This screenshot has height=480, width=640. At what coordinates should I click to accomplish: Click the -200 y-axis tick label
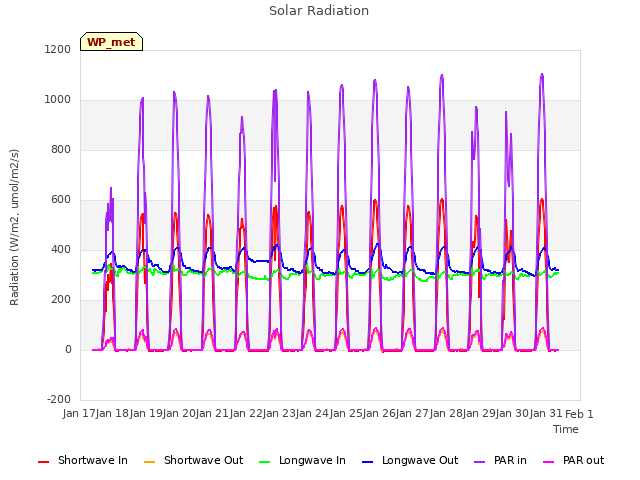pyautogui.click(x=59, y=399)
